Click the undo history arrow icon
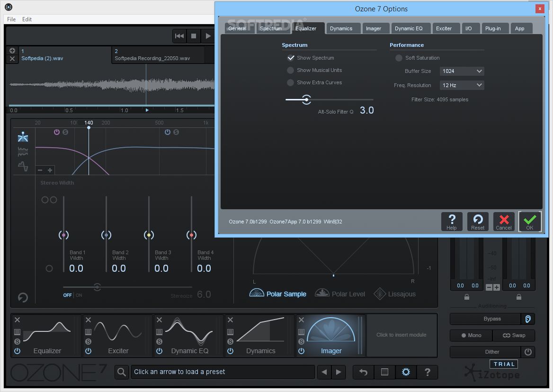The image size is (553, 392). [x=363, y=372]
